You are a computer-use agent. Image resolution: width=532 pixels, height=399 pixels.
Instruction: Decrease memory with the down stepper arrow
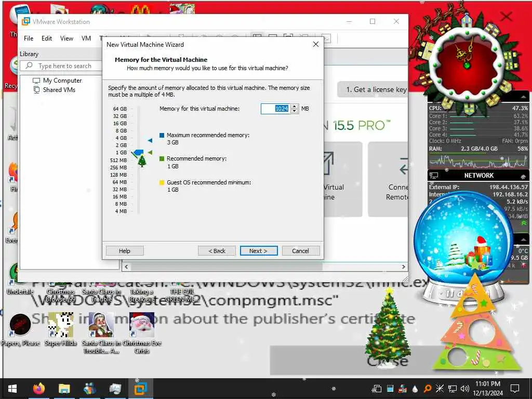click(295, 111)
